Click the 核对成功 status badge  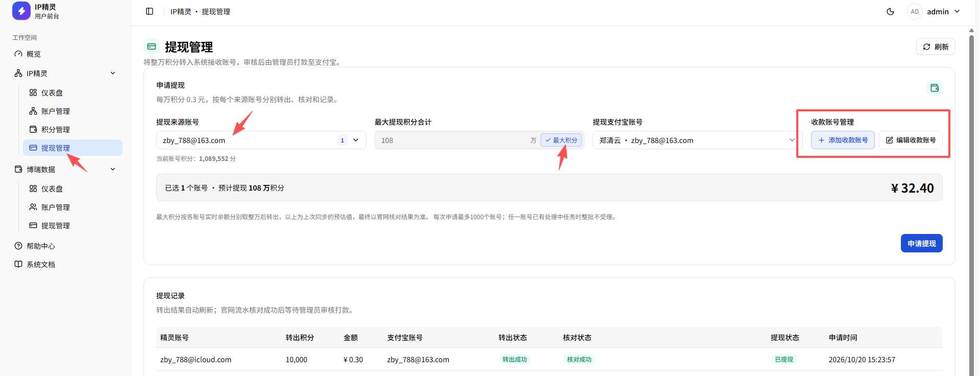coord(579,359)
